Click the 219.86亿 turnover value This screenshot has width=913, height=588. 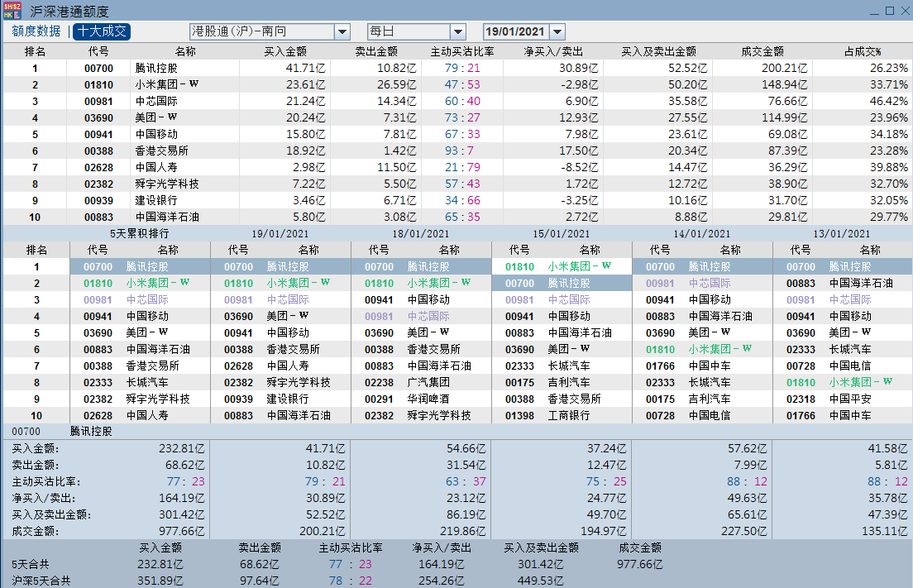[x=462, y=532]
